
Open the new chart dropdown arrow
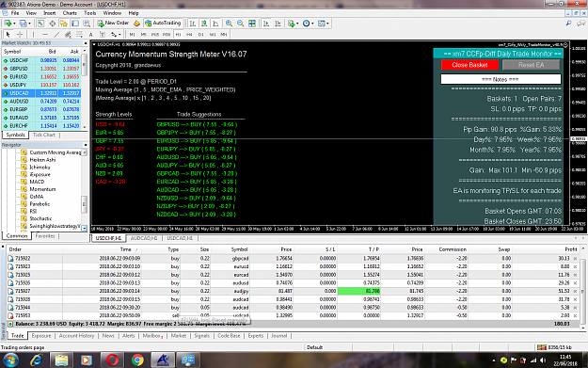pyautogui.click(x=14, y=24)
